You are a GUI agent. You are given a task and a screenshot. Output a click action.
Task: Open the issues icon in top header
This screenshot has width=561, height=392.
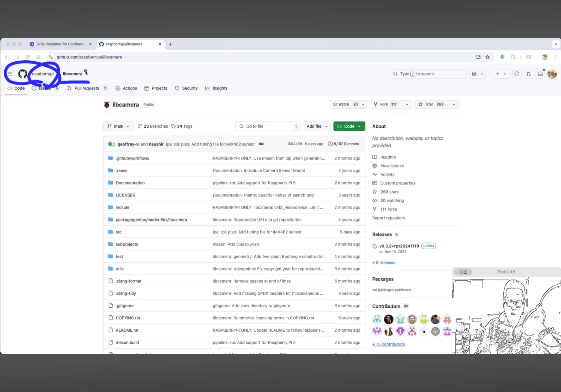pyautogui.click(x=517, y=74)
